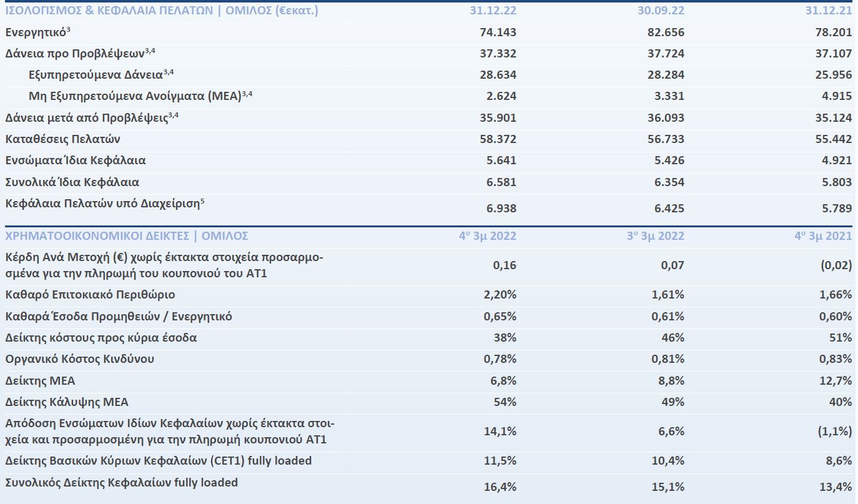Click the 31.12.21 column header
This screenshot has height=504, width=858.
pyautogui.click(x=828, y=11)
